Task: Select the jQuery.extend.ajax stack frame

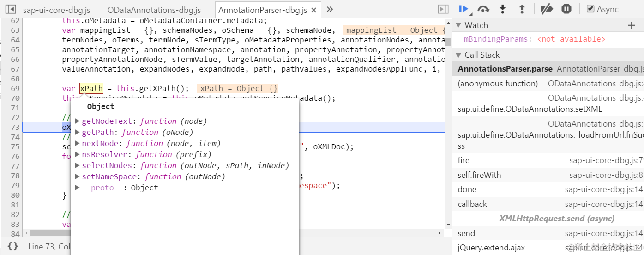Action: coord(548,248)
